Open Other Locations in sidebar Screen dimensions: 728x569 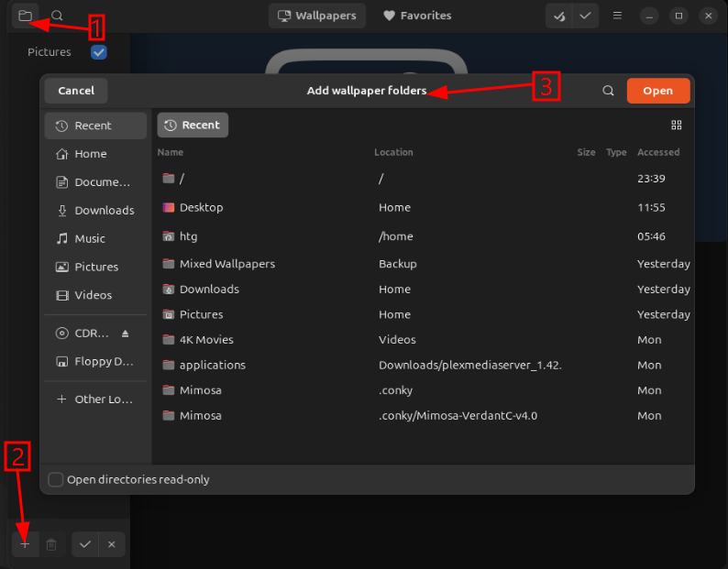tap(95, 399)
